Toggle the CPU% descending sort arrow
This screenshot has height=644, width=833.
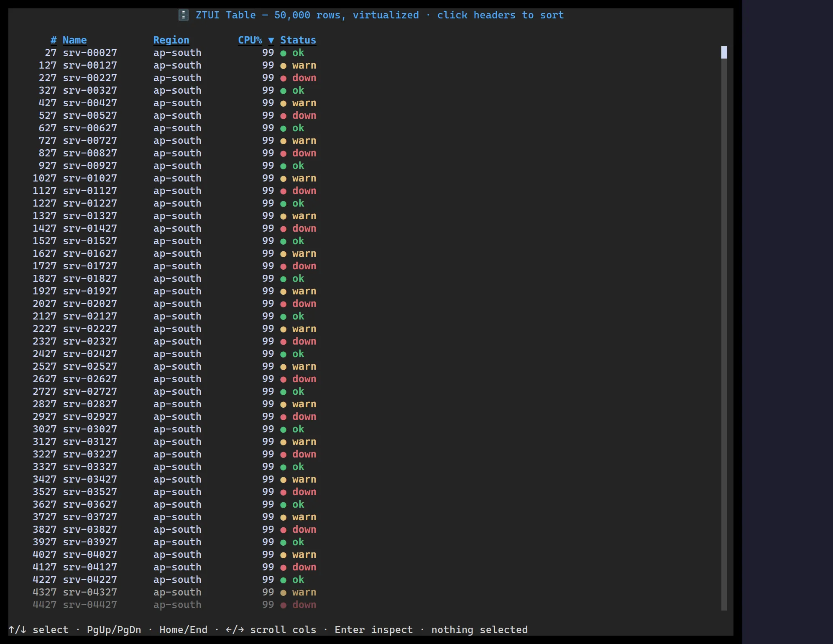[271, 41]
